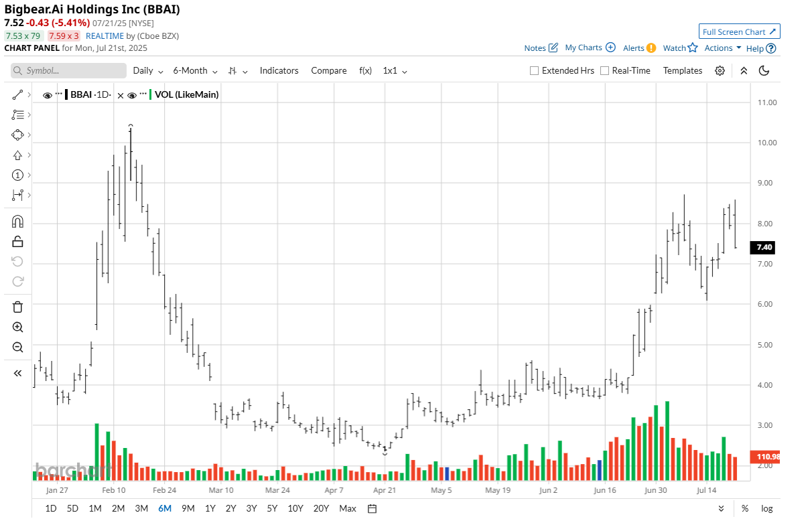This screenshot has height=527, width=812.
Task: Switch to the 3M range
Action: pos(141,508)
